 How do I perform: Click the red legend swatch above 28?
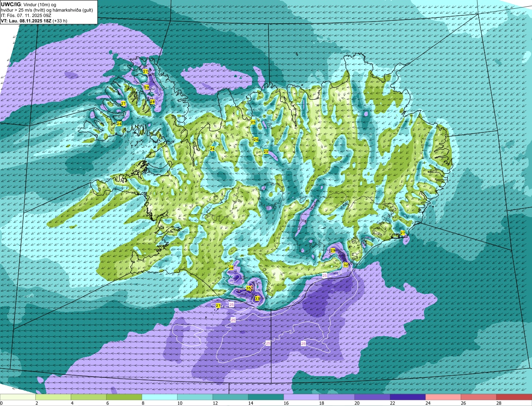[515, 397]
